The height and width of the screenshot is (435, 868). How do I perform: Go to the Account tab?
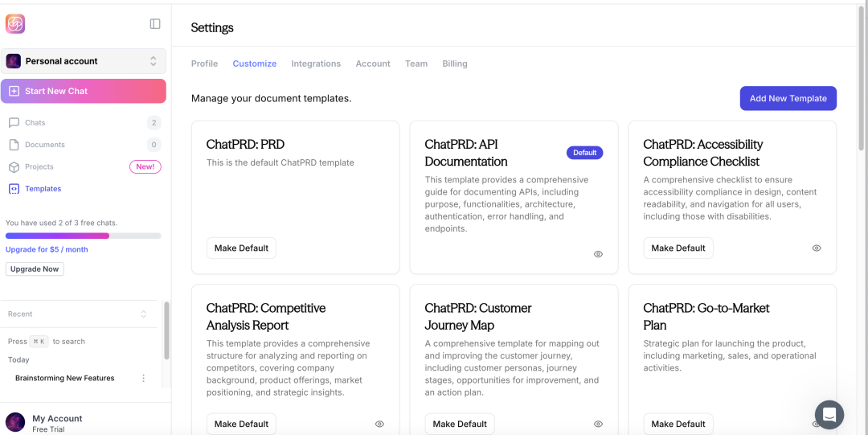pos(373,64)
